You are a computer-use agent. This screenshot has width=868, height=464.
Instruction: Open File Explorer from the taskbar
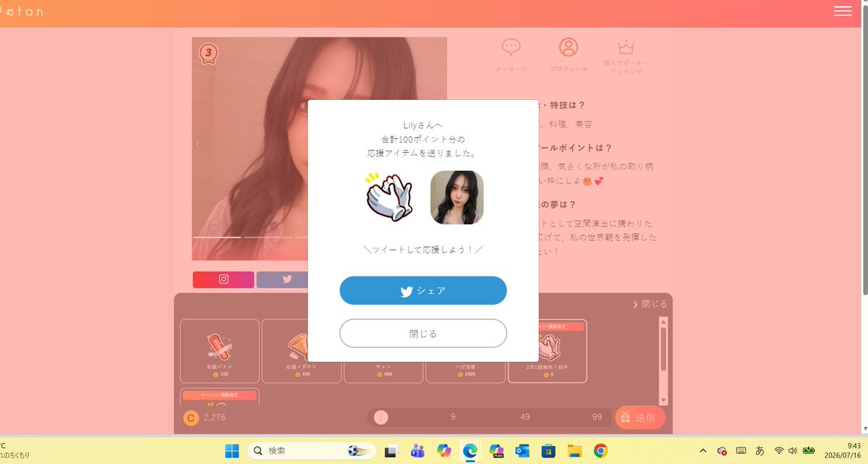pyautogui.click(x=574, y=451)
